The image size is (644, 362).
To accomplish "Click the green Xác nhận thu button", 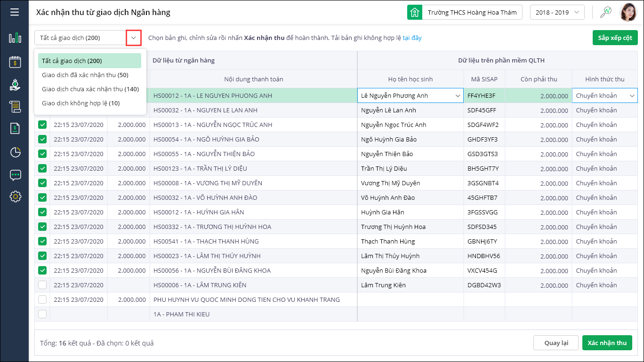I will tap(607, 343).
